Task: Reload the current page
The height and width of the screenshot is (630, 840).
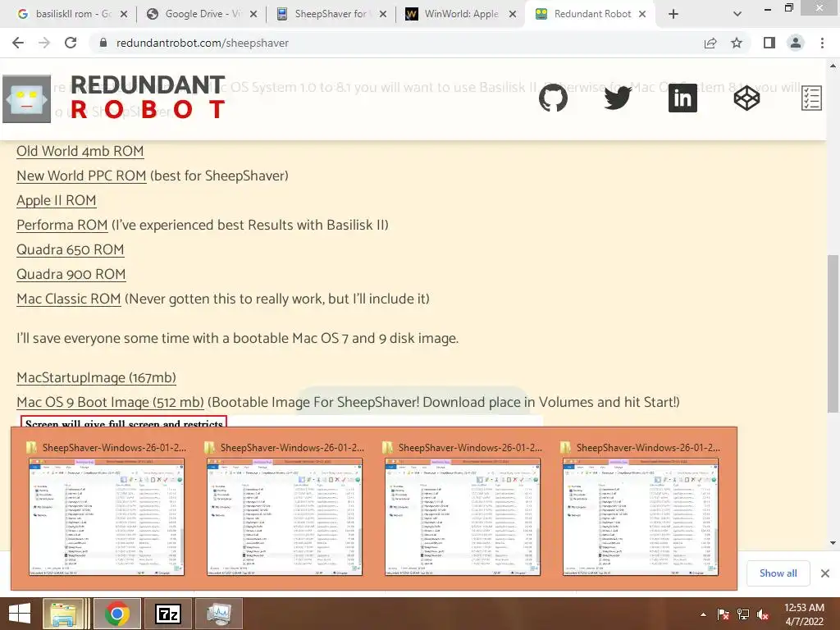Action: click(x=71, y=43)
